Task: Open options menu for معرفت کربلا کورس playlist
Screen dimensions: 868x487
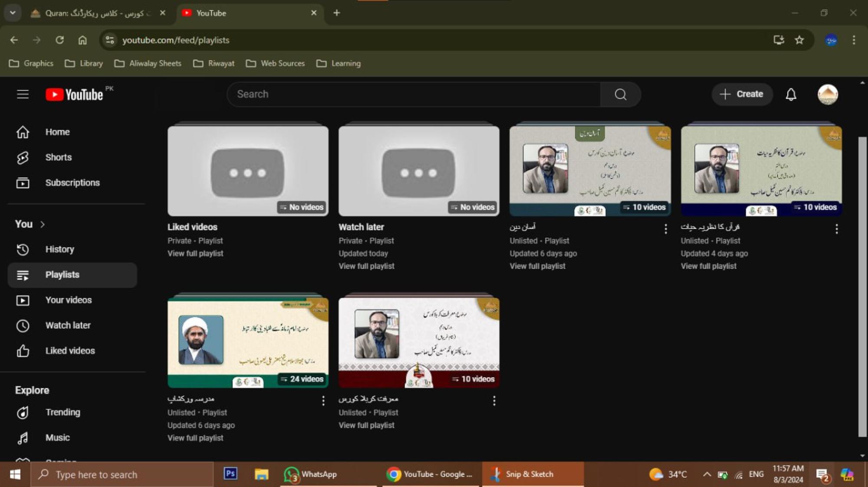Action: (494, 401)
